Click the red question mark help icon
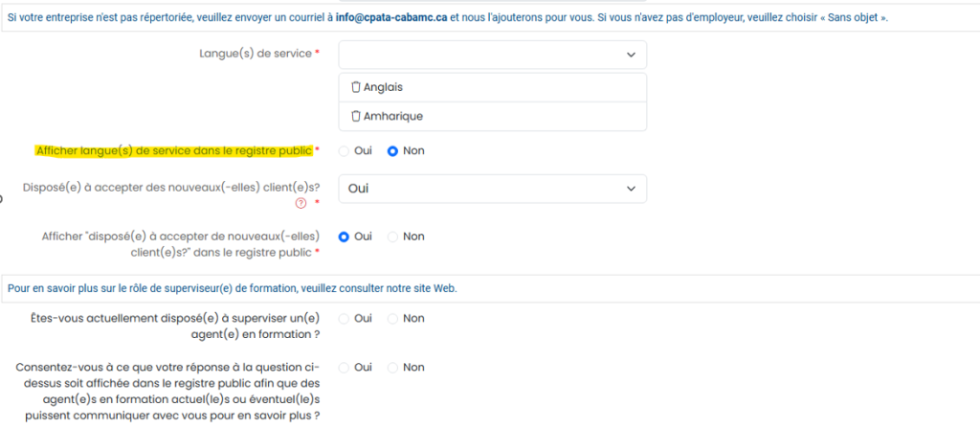 tap(301, 203)
